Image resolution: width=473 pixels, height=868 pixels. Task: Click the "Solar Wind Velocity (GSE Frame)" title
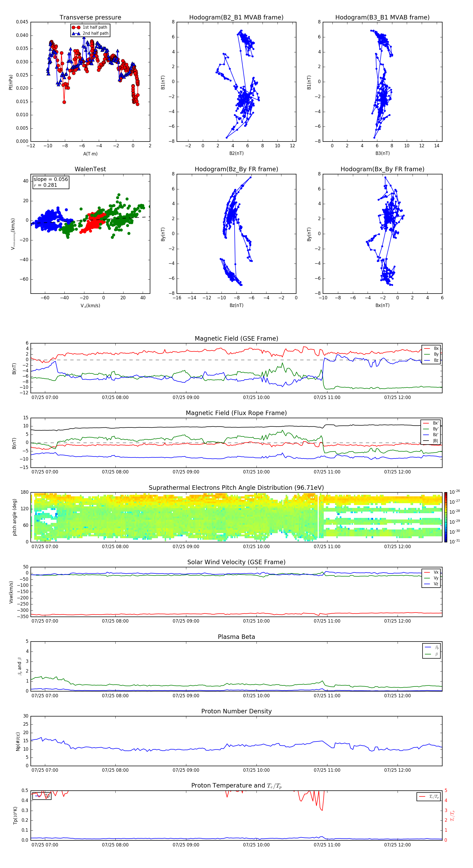point(236,562)
